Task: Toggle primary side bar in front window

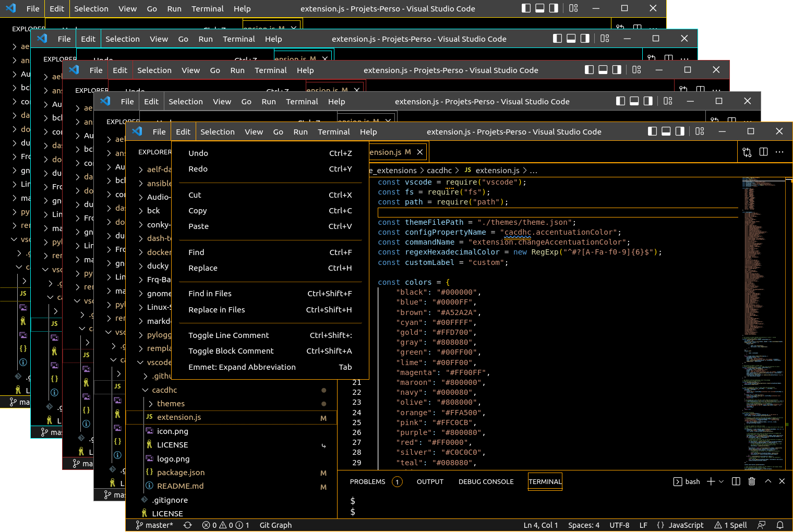Action: [x=652, y=131]
